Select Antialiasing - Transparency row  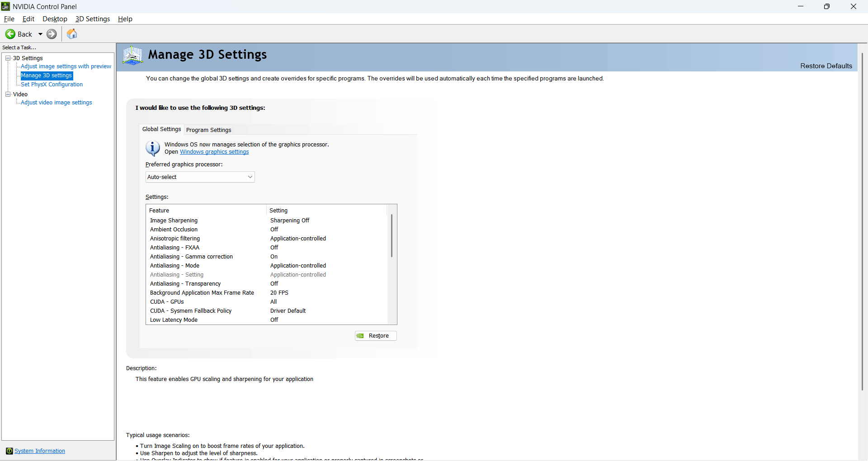pos(267,284)
